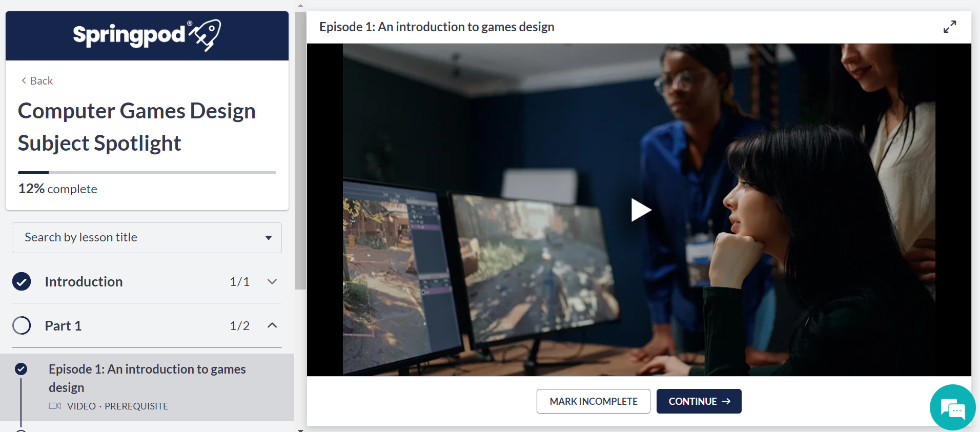Click the Back chevron arrow icon
This screenshot has width=980, height=432.
pos(24,80)
